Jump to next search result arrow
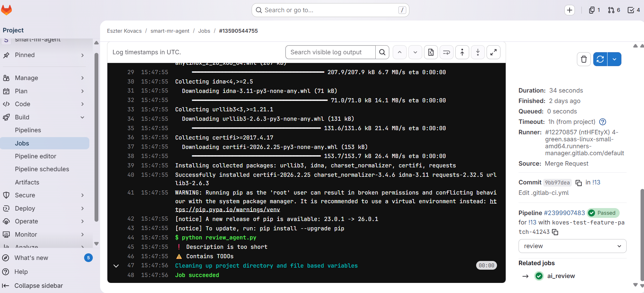 tap(415, 52)
